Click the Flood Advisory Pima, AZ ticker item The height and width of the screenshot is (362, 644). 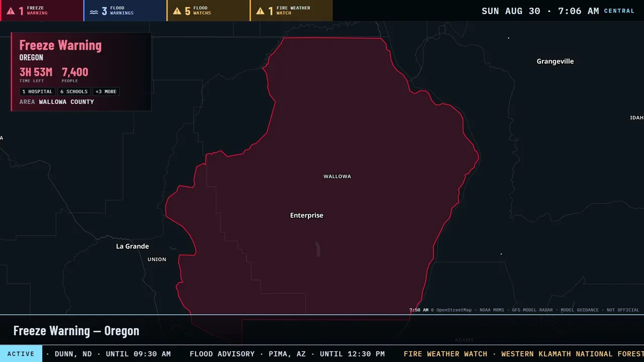[287, 354]
